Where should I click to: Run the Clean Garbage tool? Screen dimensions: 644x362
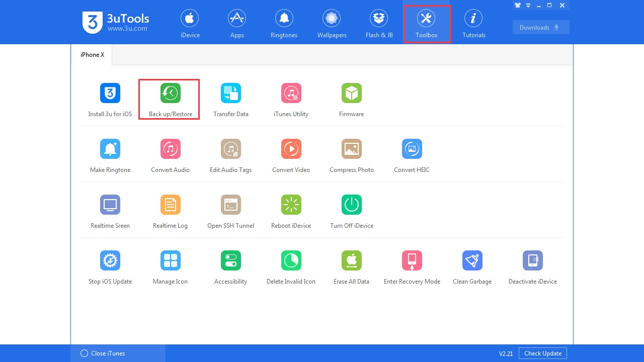(x=472, y=267)
